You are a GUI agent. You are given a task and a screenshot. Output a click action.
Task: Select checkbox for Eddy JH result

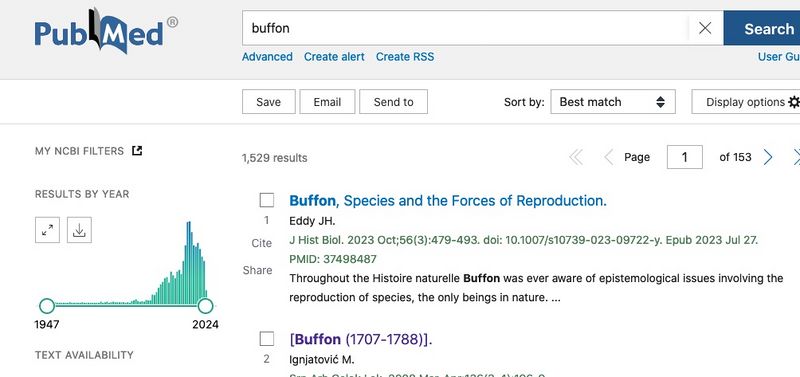[x=267, y=200]
